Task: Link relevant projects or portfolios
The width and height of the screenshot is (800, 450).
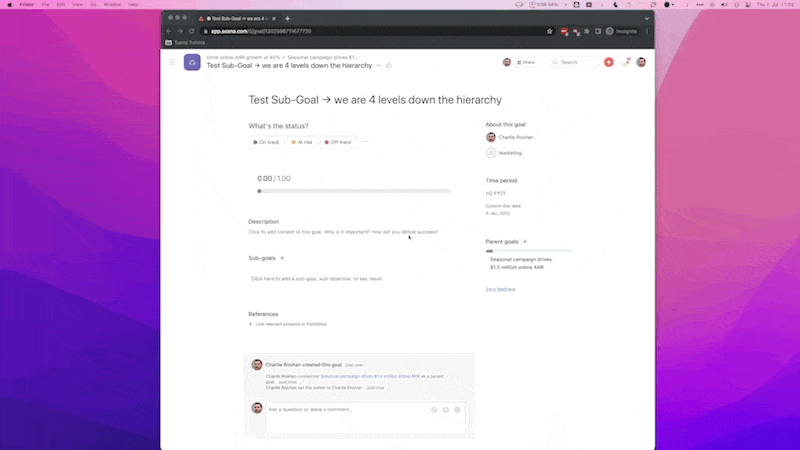Action: [x=288, y=324]
